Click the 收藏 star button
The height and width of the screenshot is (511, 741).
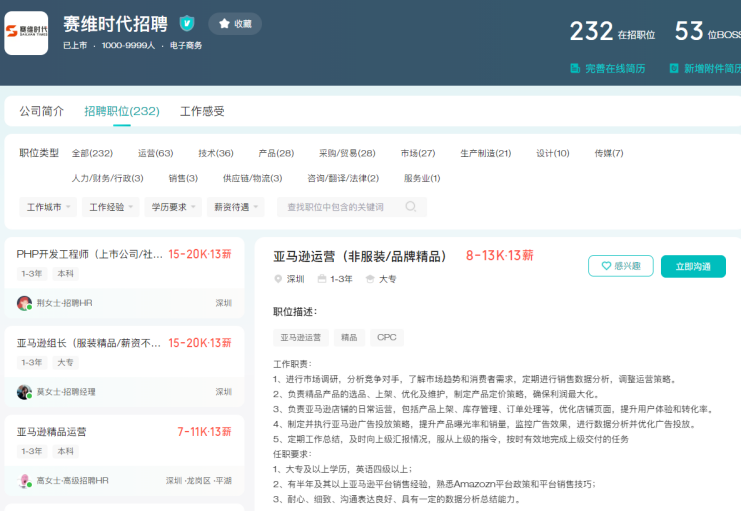[x=235, y=24]
